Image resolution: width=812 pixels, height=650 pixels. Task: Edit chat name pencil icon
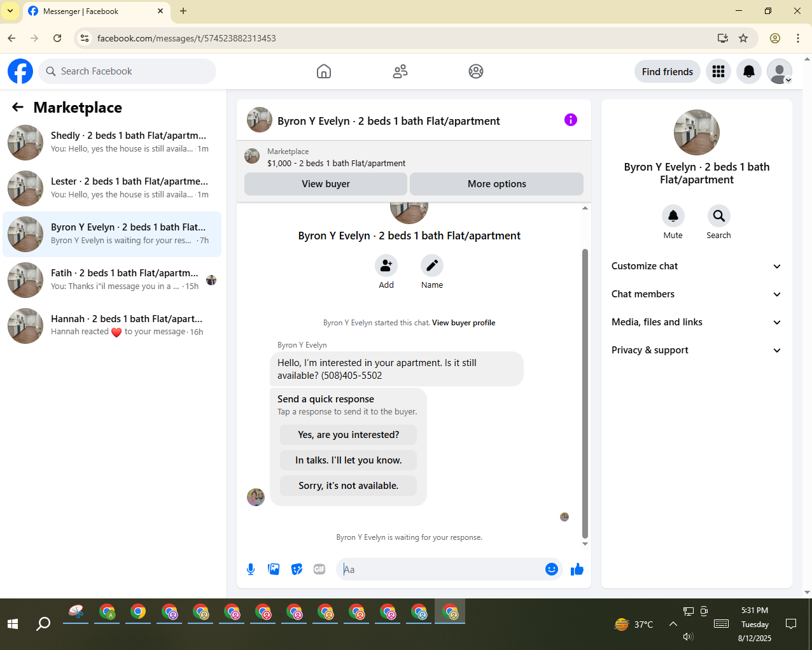point(432,265)
